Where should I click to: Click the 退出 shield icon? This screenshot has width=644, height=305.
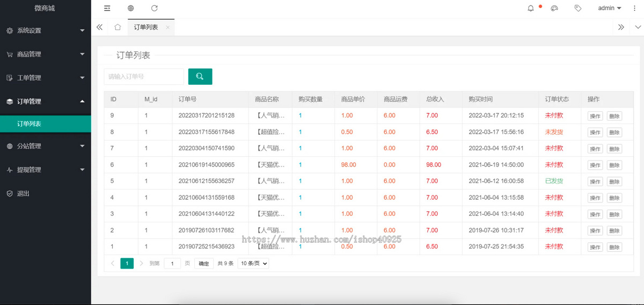tap(10, 193)
